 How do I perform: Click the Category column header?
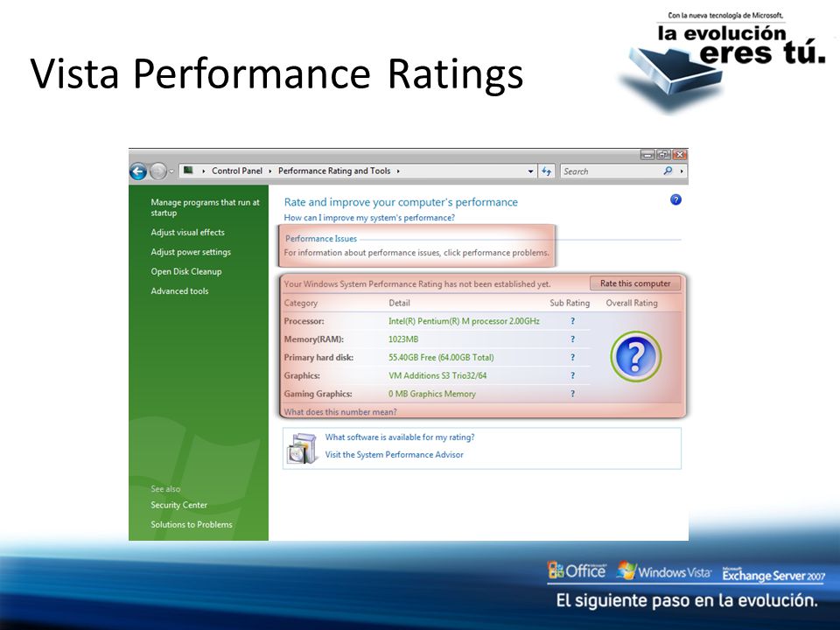pos(300,303)
